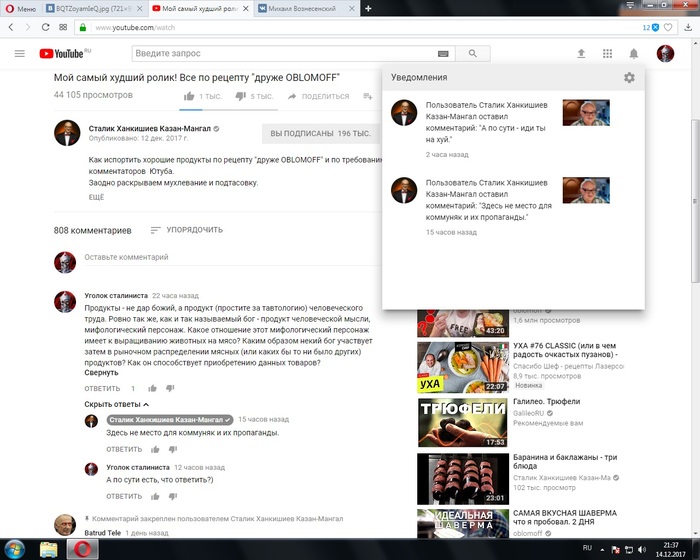Reply to Уголок сталиниста top comment
This screenshot has height=560, width=700.
pyautogui.click(x=102, y=389)
